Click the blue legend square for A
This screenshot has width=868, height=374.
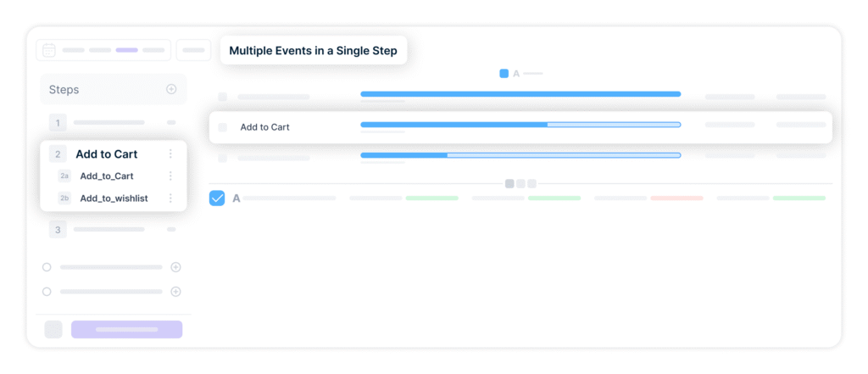coord(504,74)
